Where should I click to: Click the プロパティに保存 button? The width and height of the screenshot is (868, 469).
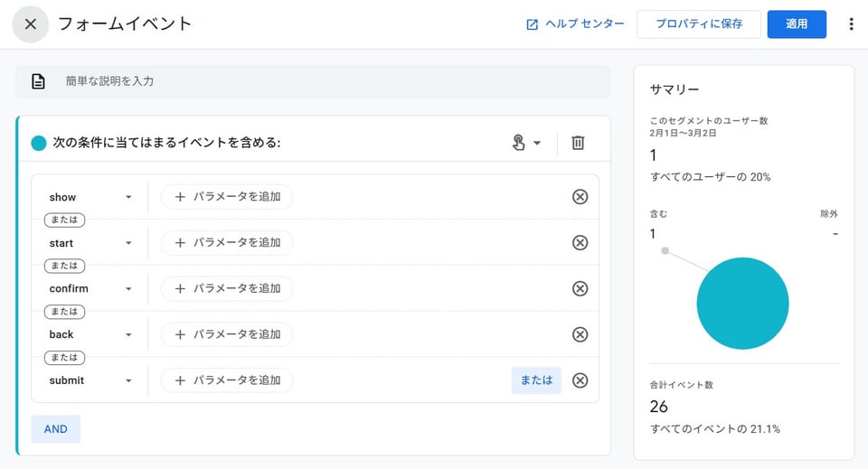(698, 24)
